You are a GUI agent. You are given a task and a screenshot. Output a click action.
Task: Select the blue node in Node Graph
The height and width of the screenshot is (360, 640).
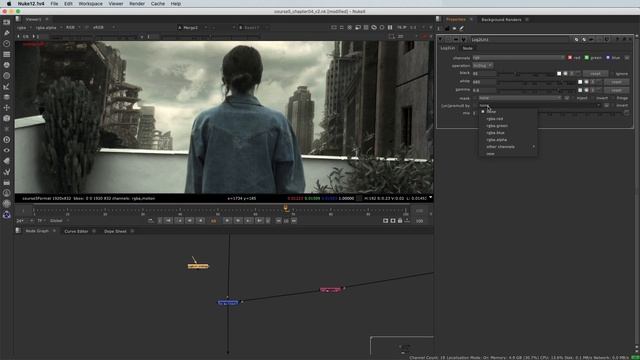pos(228,302)
